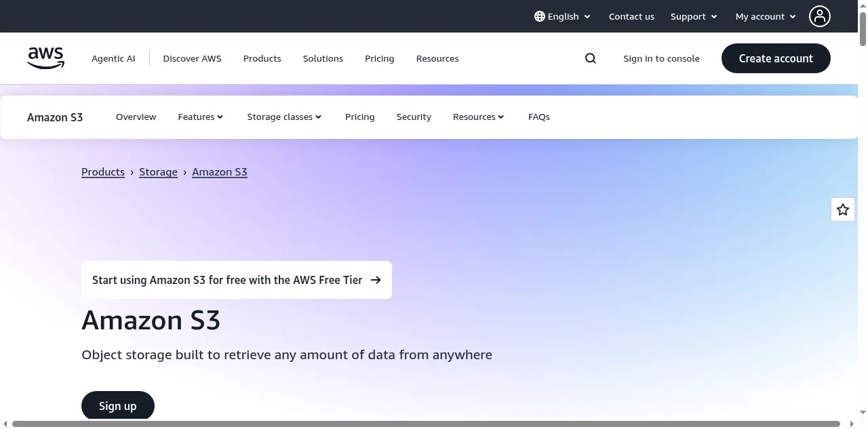Screen dimensions: 868x429
Task: Open the English language dropdown
Action: tap(562, 16)
